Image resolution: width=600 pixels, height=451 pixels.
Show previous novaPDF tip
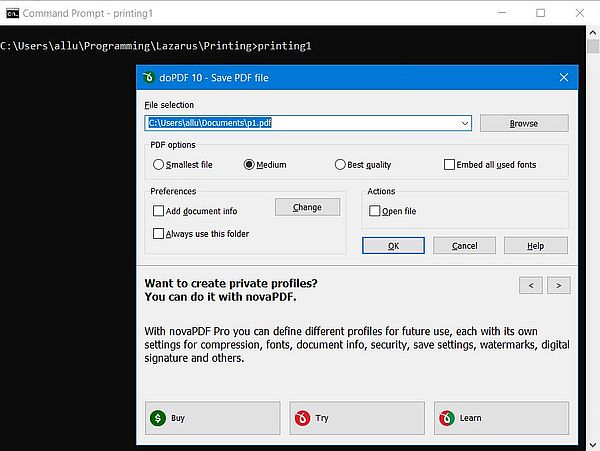pos(531,285)
